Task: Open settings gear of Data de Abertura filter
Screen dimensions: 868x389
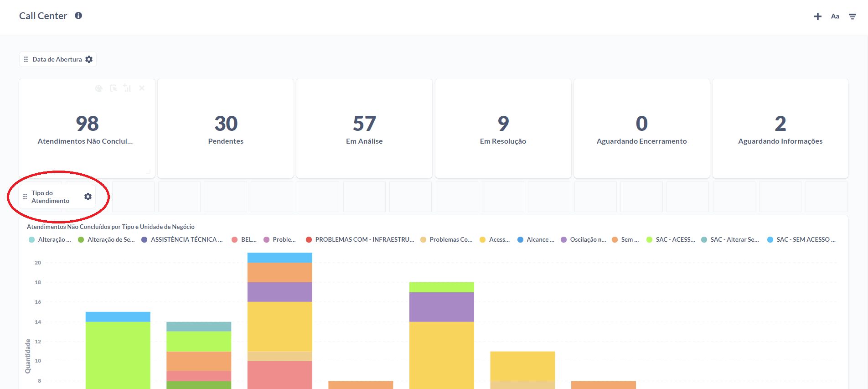Action: pos(89,59)
